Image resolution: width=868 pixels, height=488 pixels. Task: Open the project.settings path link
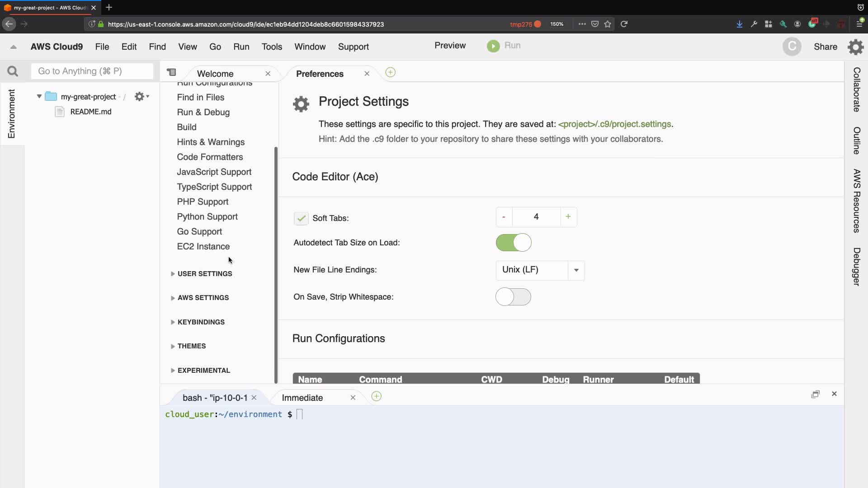pos(614,124)
